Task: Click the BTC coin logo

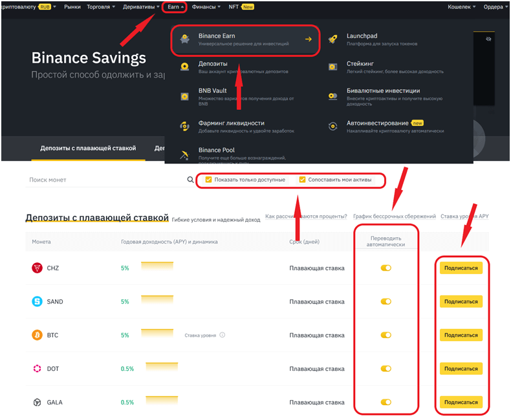Action: (37, 335)
